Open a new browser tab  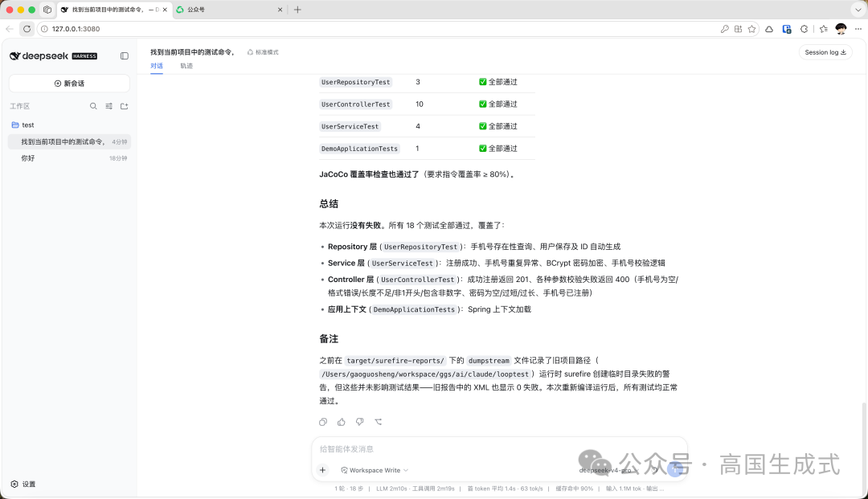[297, 10]
